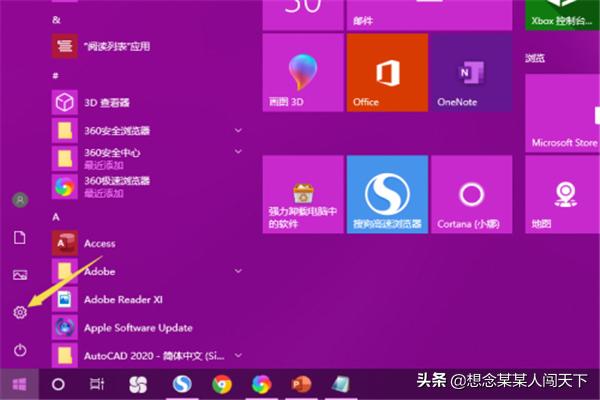Launch the 搜狗高速浏览器 tile

click(387, 194)
